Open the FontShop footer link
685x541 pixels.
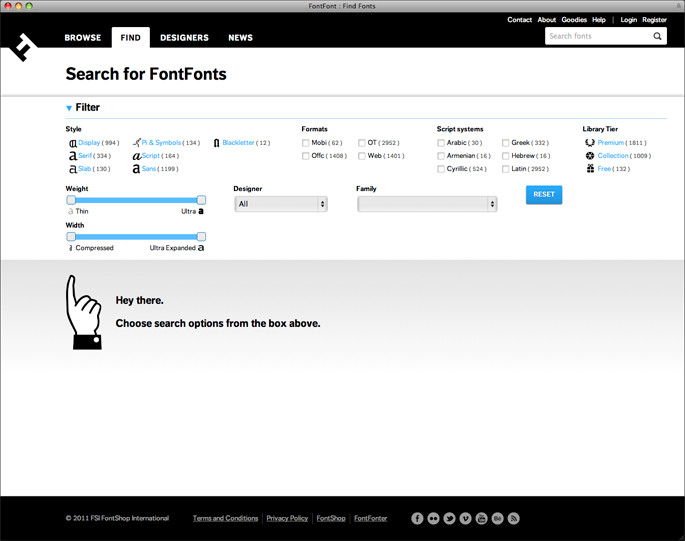(331, 518)
